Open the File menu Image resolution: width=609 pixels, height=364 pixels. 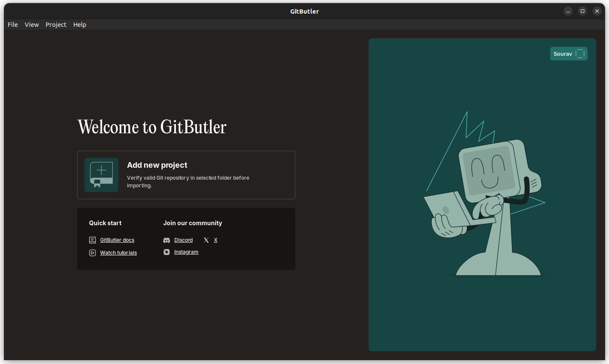point(12,24)
